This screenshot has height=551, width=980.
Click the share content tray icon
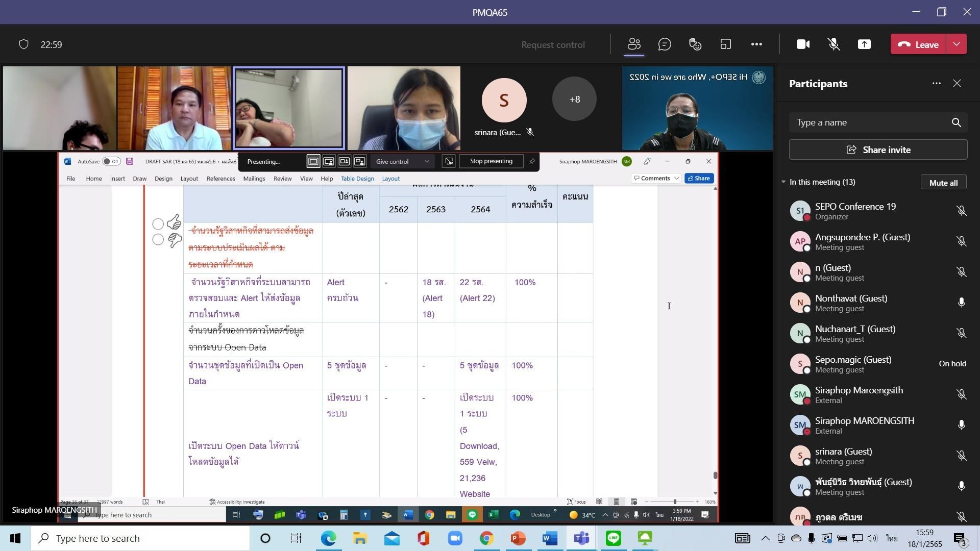click(x=864, y=44)
